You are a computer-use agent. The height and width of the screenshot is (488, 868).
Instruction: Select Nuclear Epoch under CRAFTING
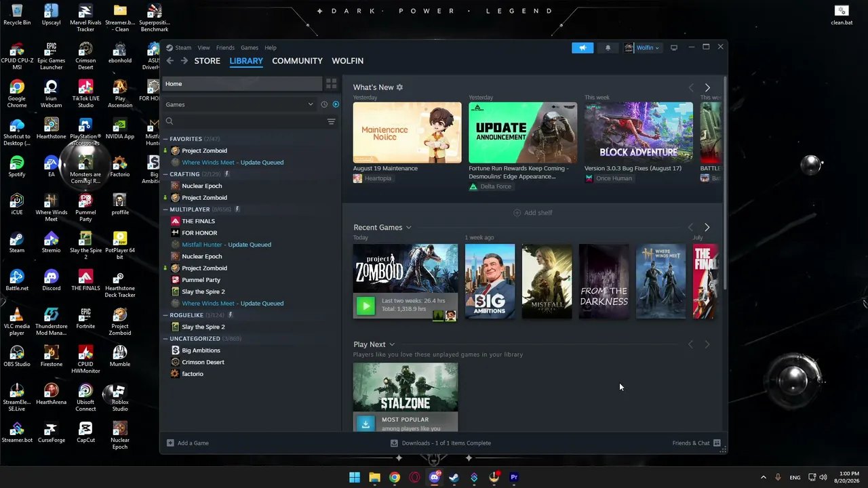[x=202, y=186]
